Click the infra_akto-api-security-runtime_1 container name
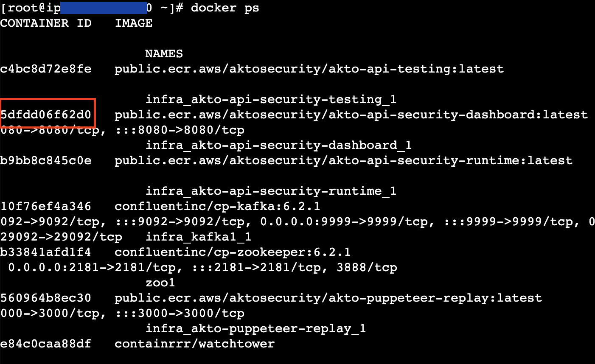The height and width of the screenshot is (364, 595). point(271,191)
